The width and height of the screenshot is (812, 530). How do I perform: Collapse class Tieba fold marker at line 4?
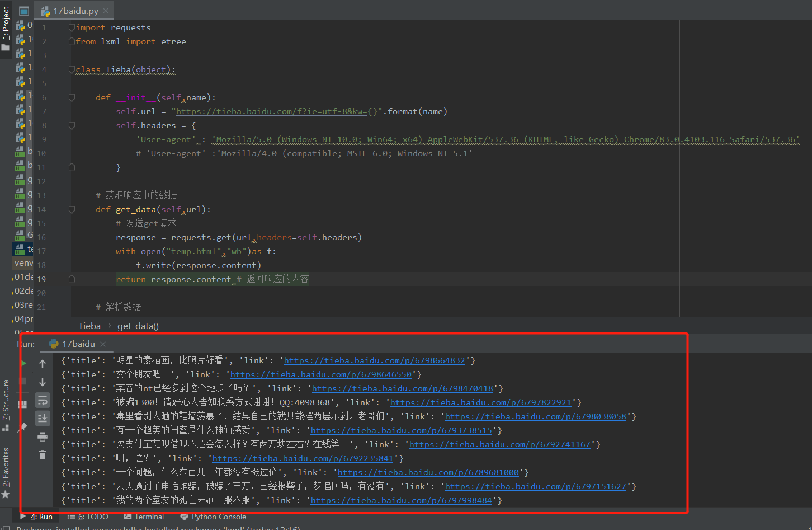[72, 69]
